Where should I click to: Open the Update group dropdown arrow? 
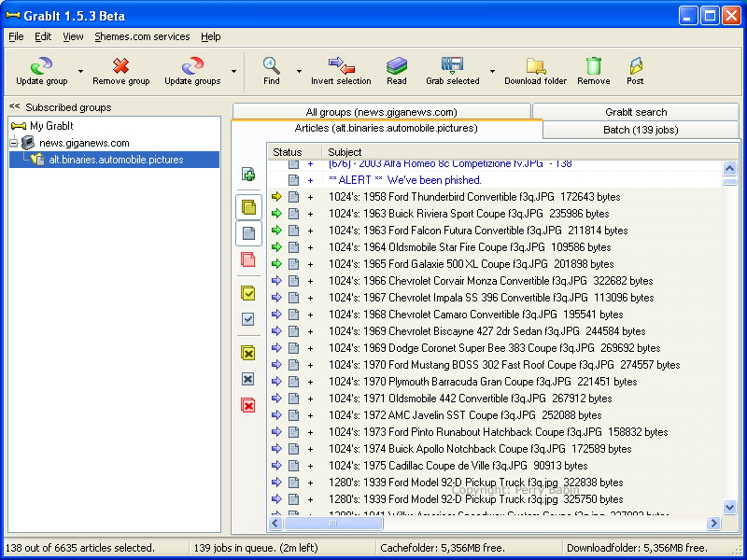tap(80, 72)
